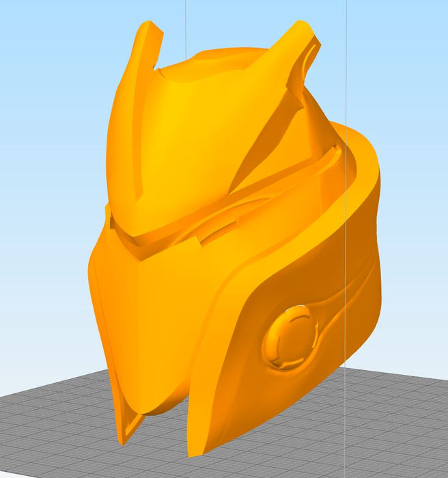Click the circular emblem on the helmet side
The height and width of the screenshot is (478, 448).
[290, 337]
